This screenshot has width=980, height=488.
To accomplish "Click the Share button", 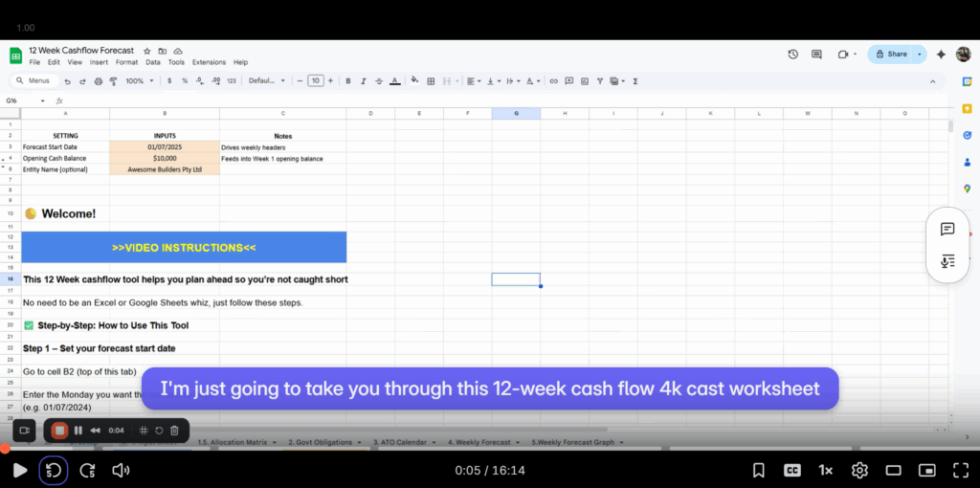I will 891,55.
